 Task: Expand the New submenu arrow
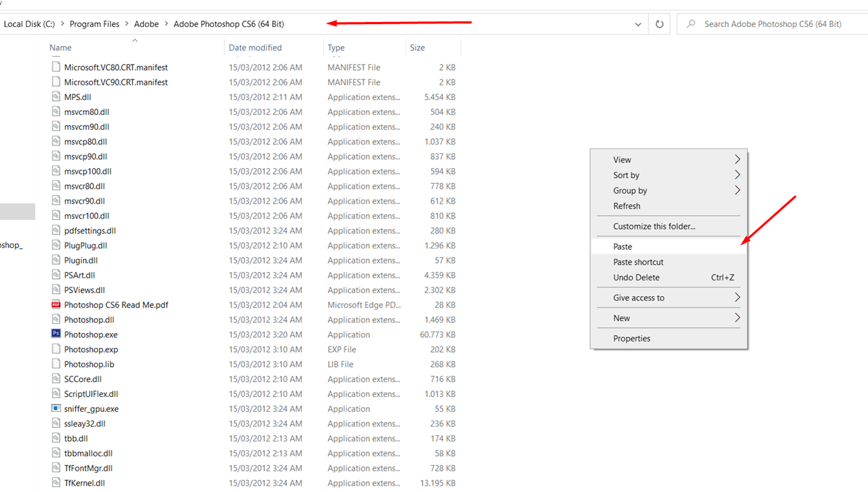point(737,318)
